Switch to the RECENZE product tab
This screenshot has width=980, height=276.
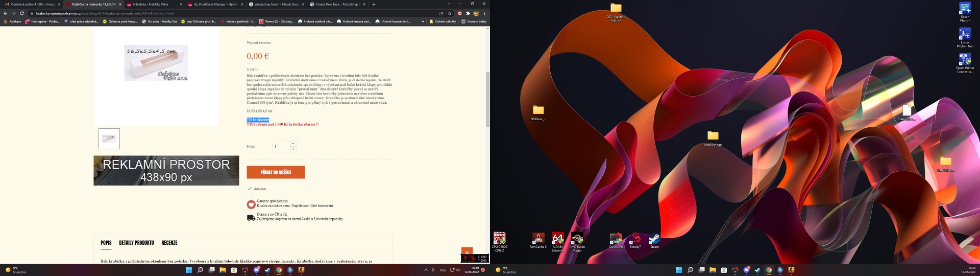pos(169,243)
